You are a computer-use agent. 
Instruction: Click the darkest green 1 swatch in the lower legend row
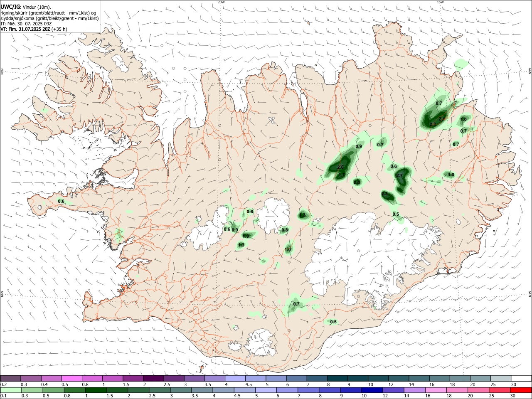click(x=96, y=390)
